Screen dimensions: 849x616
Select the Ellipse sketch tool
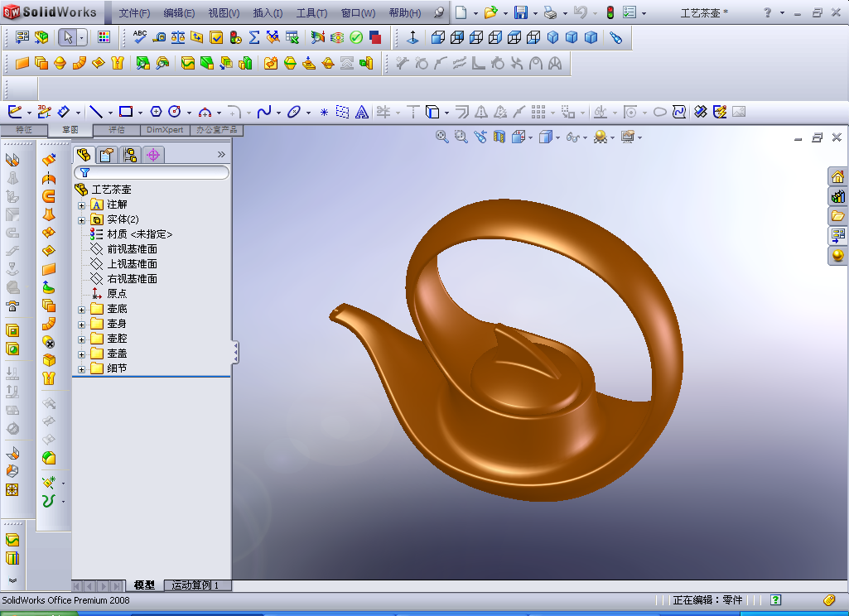293,112
